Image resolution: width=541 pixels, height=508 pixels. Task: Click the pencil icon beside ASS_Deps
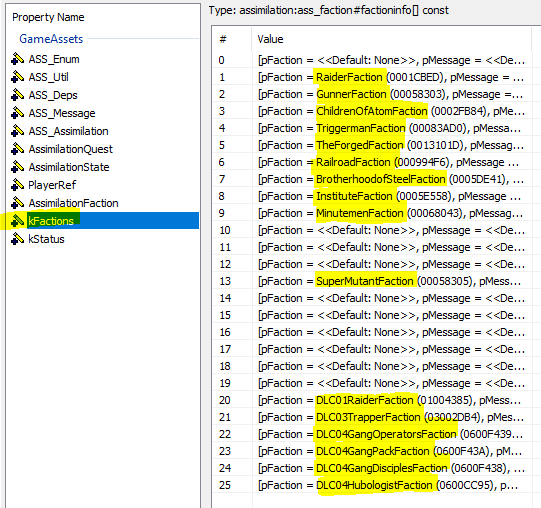(x=17, y=95)
